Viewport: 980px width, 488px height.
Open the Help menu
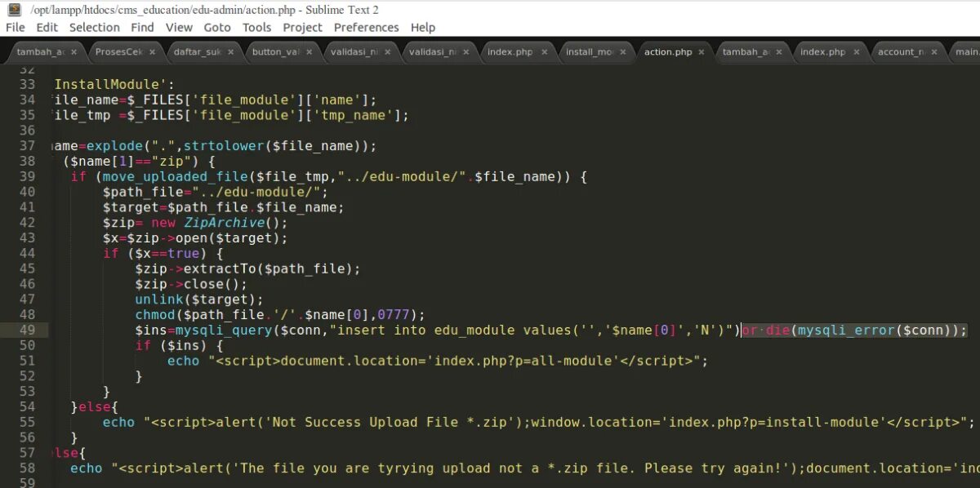423,27
